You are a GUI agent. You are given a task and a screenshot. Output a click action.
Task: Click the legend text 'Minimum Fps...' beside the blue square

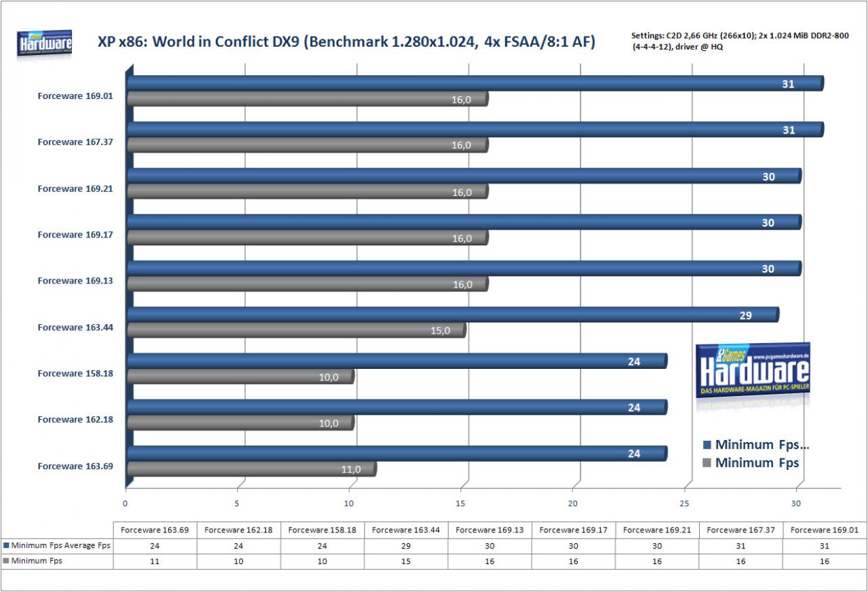(762, 445)
